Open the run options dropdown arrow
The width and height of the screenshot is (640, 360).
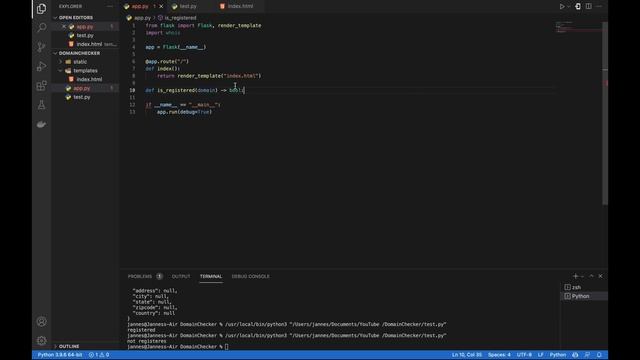(568, 7)
